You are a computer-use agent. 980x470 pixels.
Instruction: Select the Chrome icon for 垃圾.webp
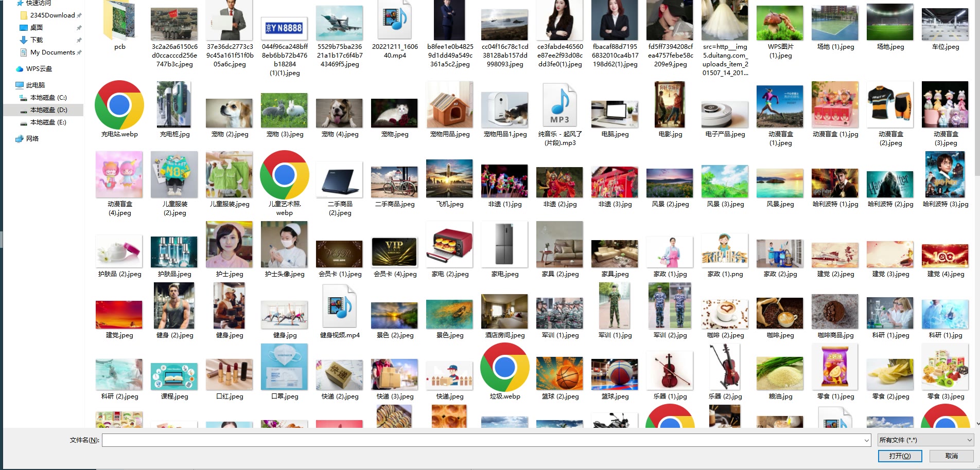(505, 367)
